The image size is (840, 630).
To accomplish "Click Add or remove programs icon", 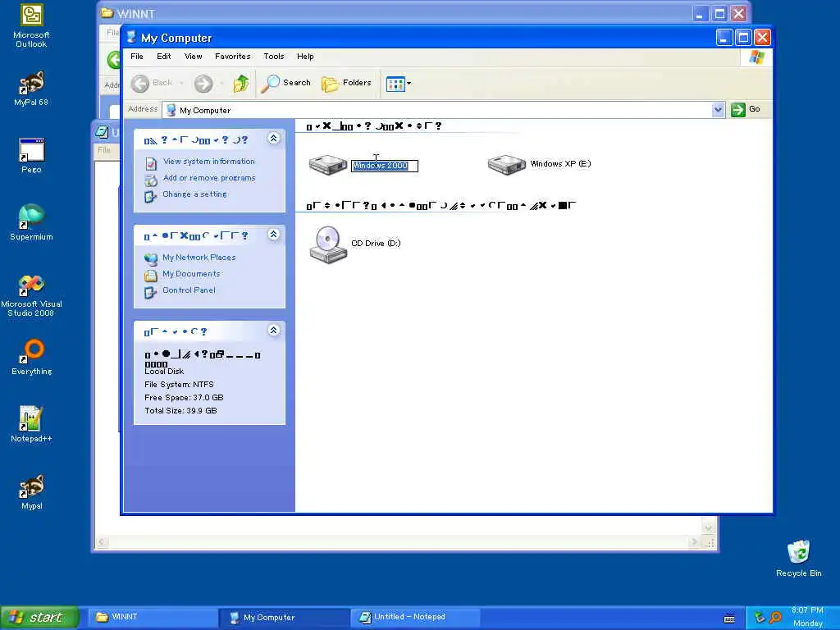I will [151, 180].
